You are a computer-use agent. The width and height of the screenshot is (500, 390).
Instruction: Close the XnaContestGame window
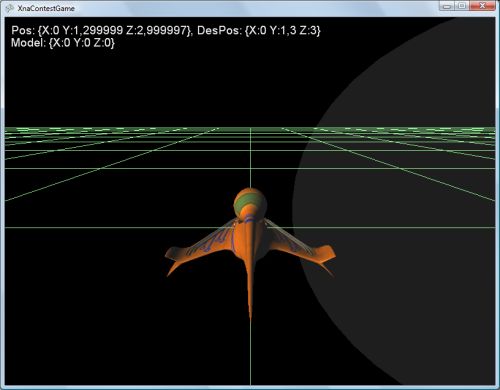(482, 6)
